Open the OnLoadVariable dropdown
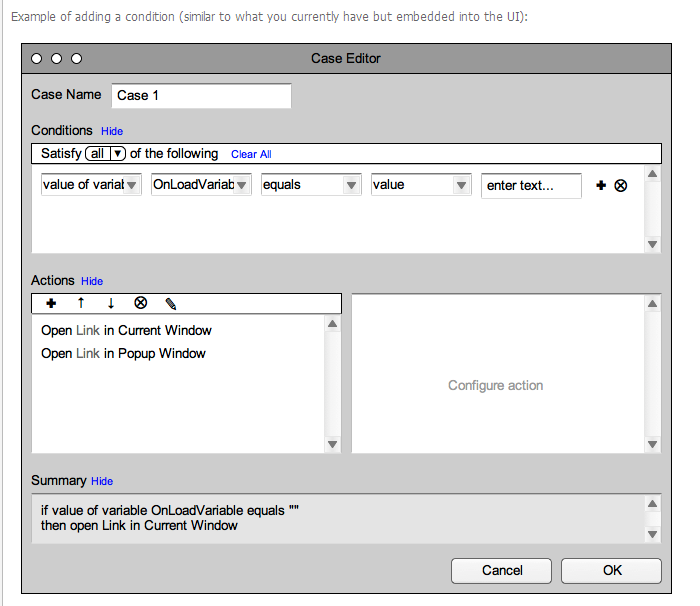This screenshot has height=606, width=700. (201, 185)
